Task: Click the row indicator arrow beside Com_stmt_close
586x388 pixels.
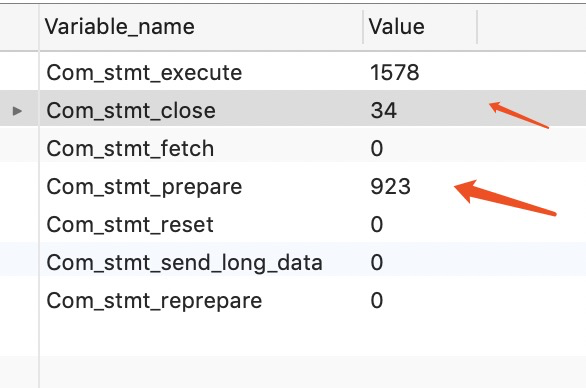Action: tap(17, 111)
